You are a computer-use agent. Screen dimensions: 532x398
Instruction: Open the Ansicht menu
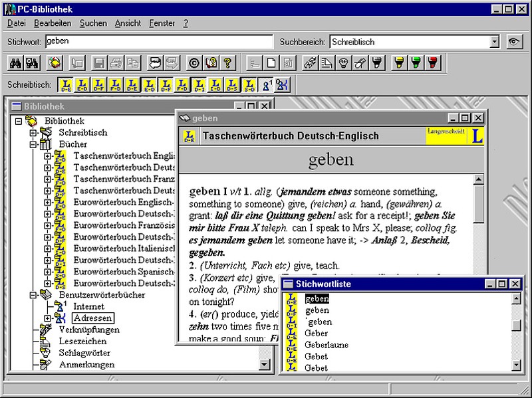point(128,23)
